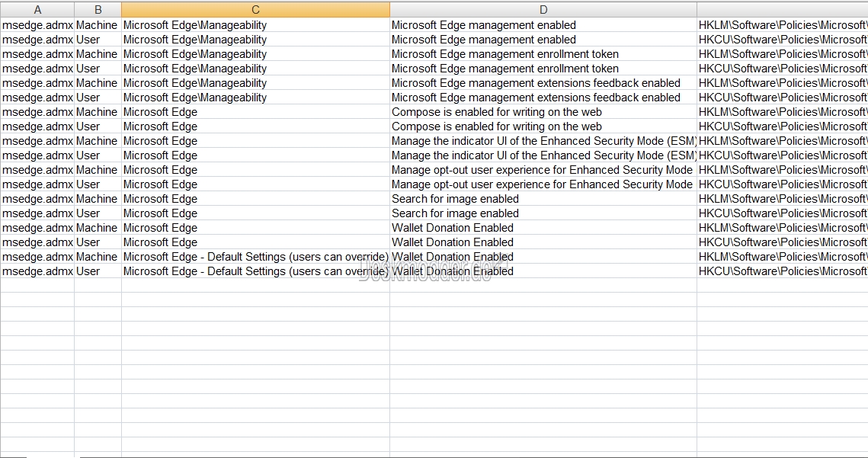Click HKLM registry cell in 'management enabled' row
This screenshot has width=868, height=458.
click(x=782, y=25)
